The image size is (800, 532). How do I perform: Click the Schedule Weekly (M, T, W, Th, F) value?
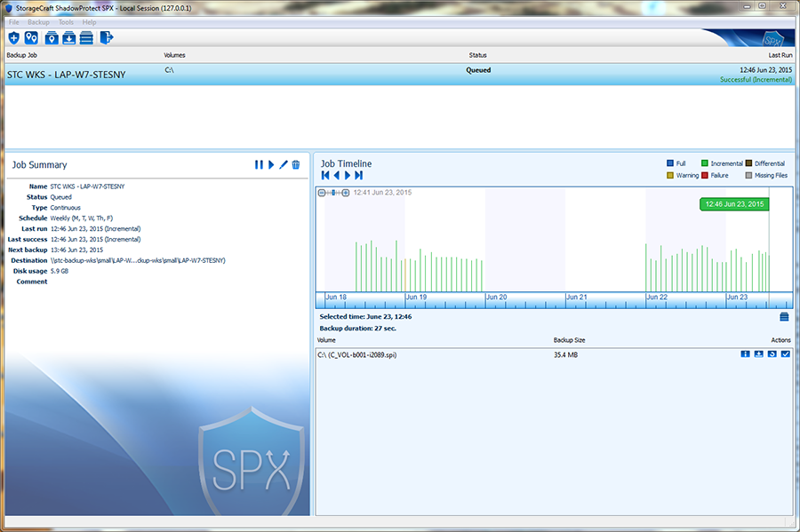(82, 218)
